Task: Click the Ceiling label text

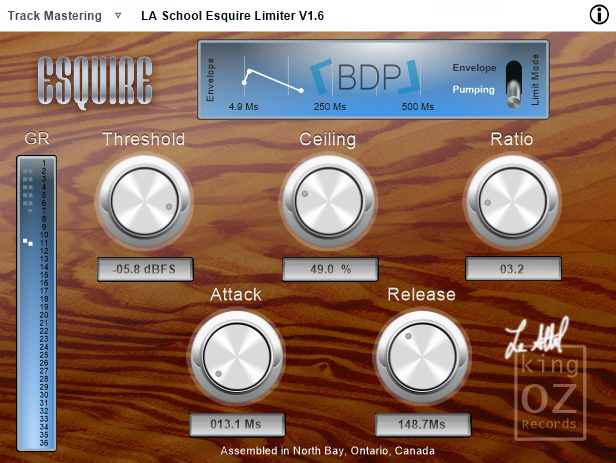Action: (x=328, y=139)
